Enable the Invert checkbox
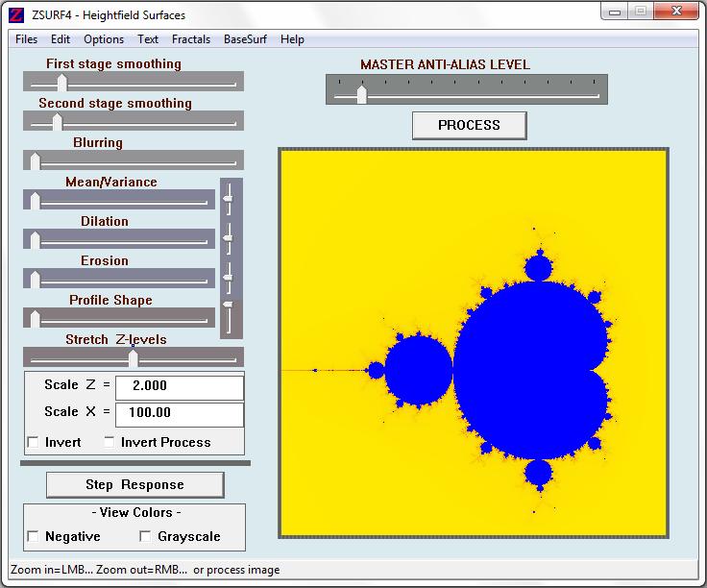 click(33, 442)
